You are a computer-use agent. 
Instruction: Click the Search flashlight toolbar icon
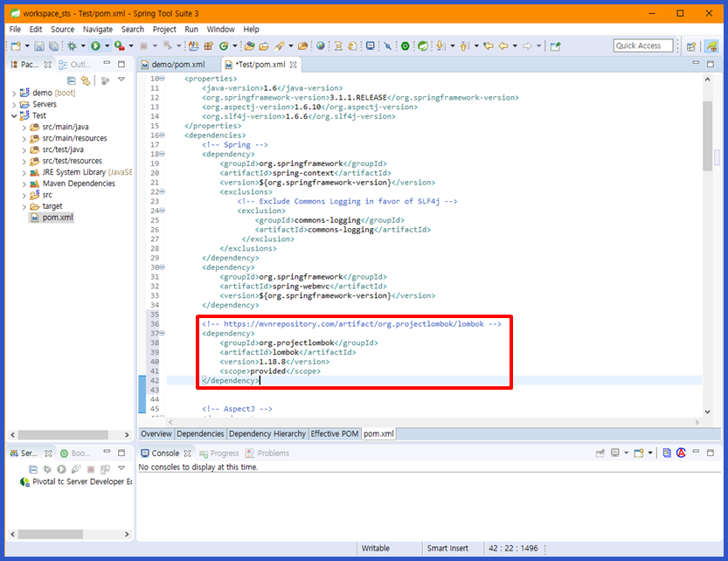pos(279,46)
